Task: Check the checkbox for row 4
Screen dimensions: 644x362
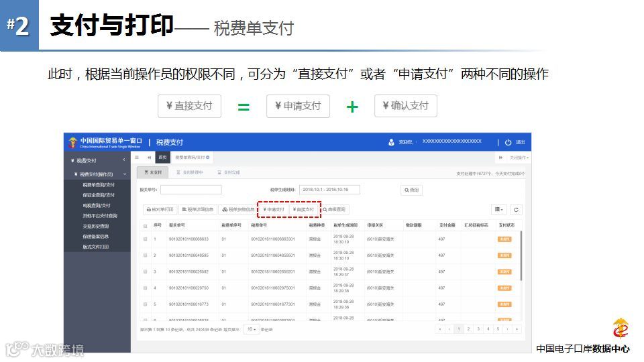Action: point(145,288)
